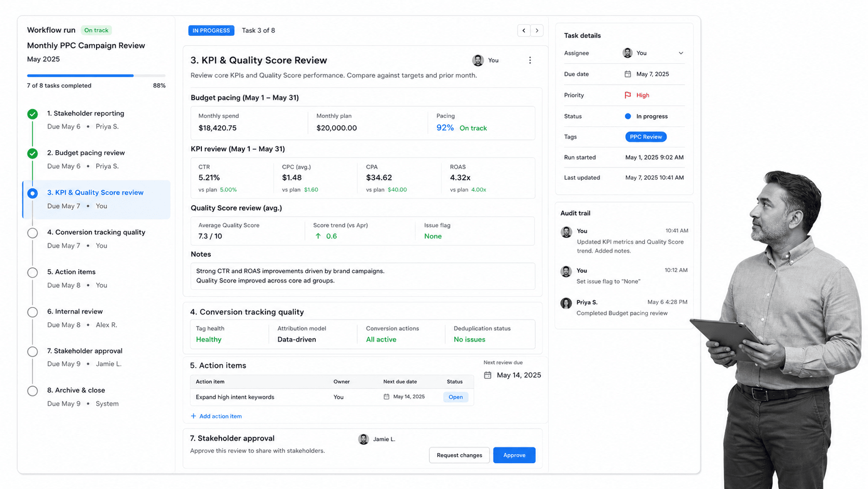Image resolution: width=868 pixels, height=489 pixels.
Task: Click the Owner column header
Action: (342, 382)
